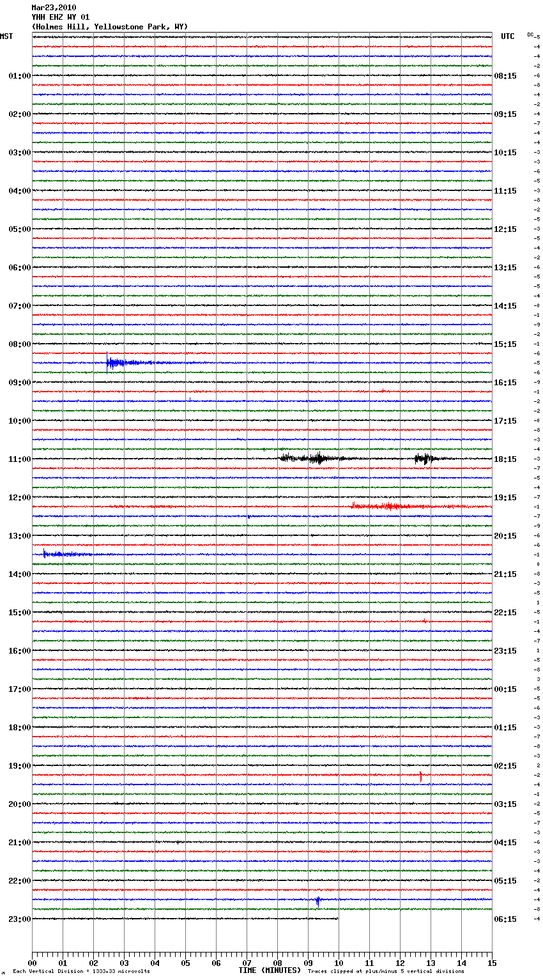543x980 pixels.
Task: Select the 16:00 MST time label
Action: [20, 651]
